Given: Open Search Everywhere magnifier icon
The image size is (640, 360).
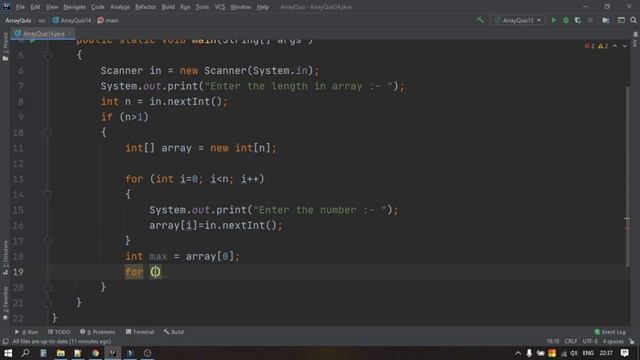Looking at the screenshot, I should click(x=633, y=20).
